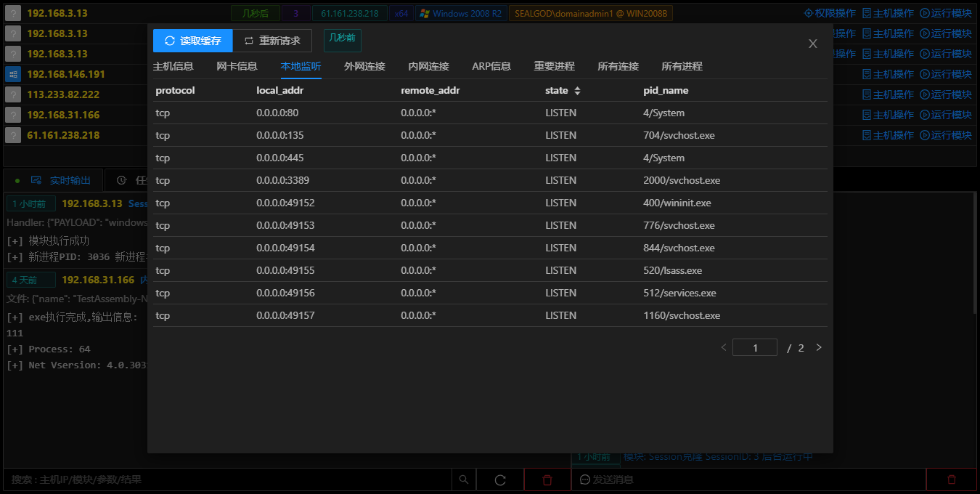Select host IP 113.233.82.222
The height and width of the screenshot is (494, 980).
point(63,94)
